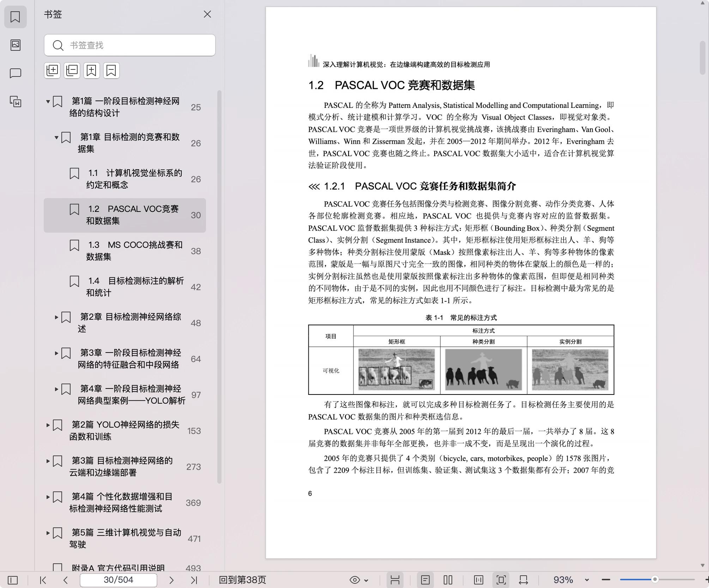Expand 第3章 特征融合和中段网络
The height and width of the screenshot is (588, 709).
click(56, 353)
